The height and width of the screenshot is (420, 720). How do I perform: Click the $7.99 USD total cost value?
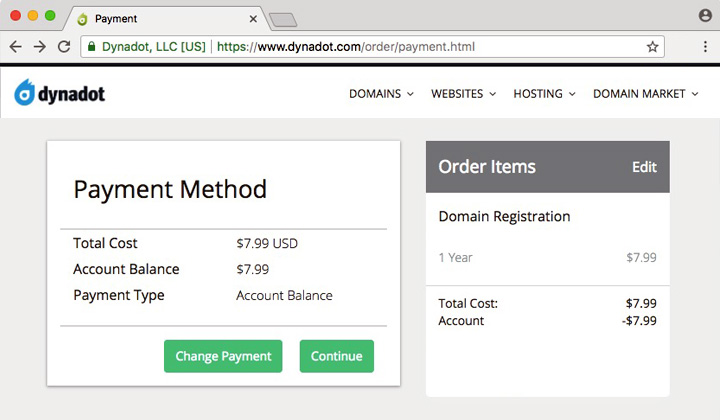[267, 243]
